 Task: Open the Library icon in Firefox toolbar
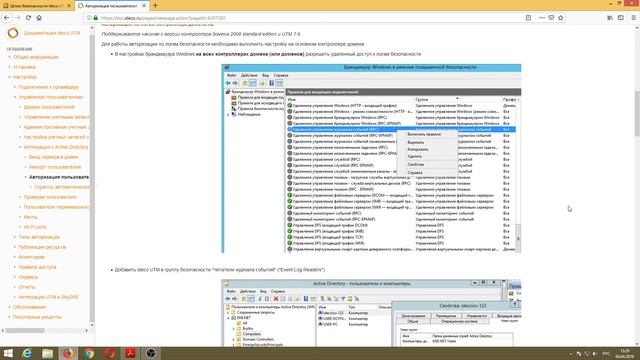pyautogui.click(x=610, y=18)
